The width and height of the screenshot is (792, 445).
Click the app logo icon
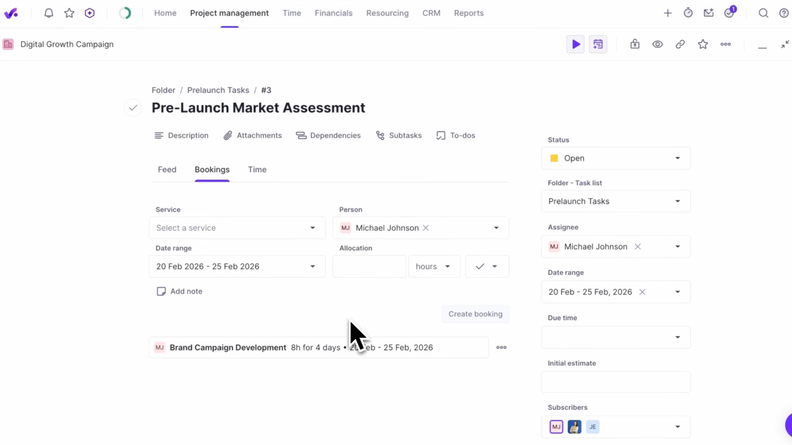tap(11, 13)
